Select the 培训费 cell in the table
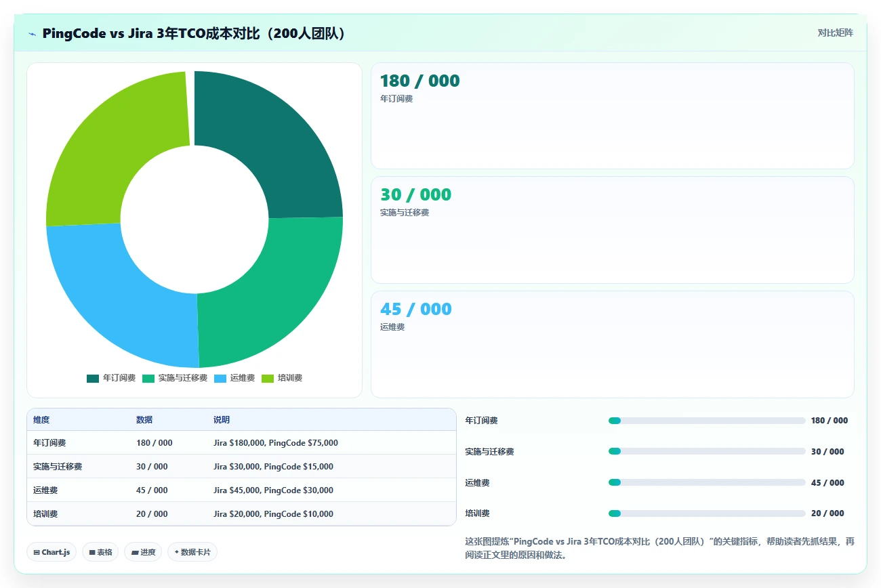This screenshot has height=588, width=881. tap(45, 514)
